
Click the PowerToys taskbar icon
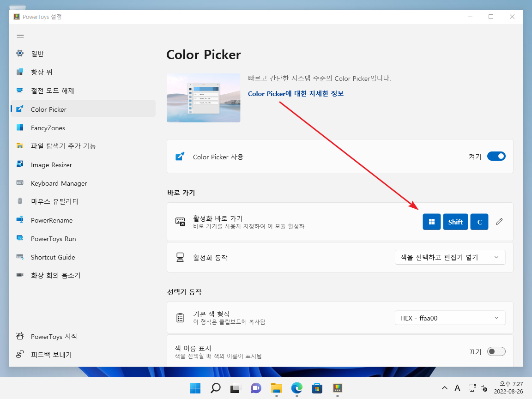pos(337,388)
